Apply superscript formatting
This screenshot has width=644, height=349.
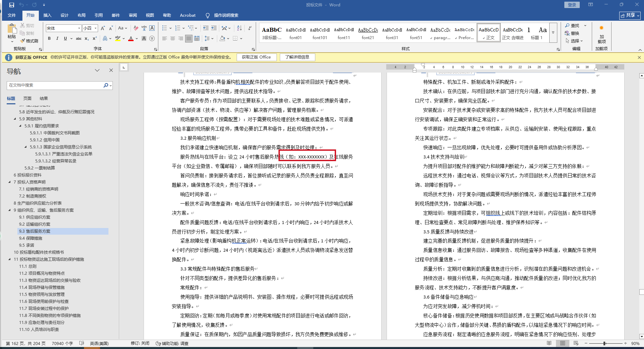pos(95,38)
